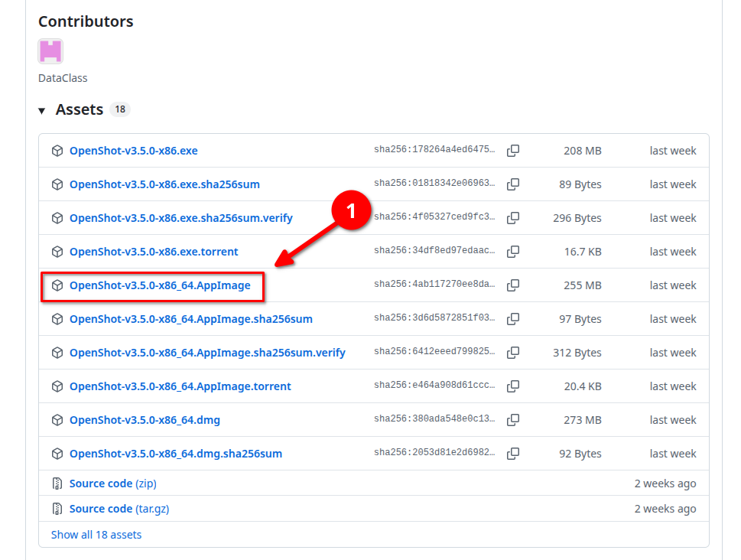Click package icon beside x86_64.AppImage
This screenshot has height=560, width=741.
tap(57, 285)
